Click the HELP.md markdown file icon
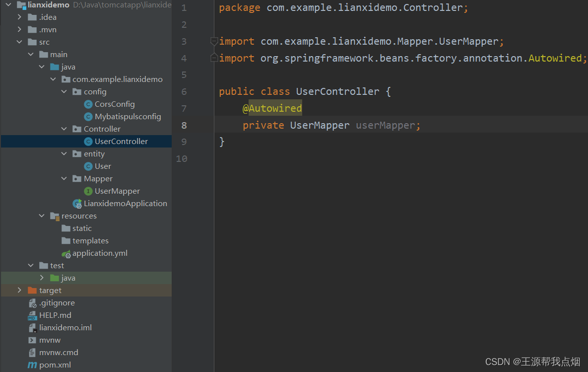This screenshot has height=372, width=588. pos(32,315)
